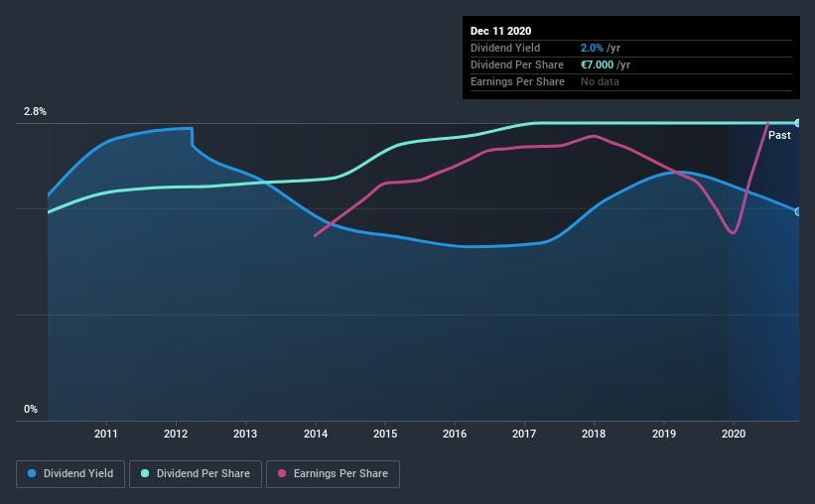Click the pink Earnings Per Share legend dot
The image size is (815, 504).
point(282,473)
